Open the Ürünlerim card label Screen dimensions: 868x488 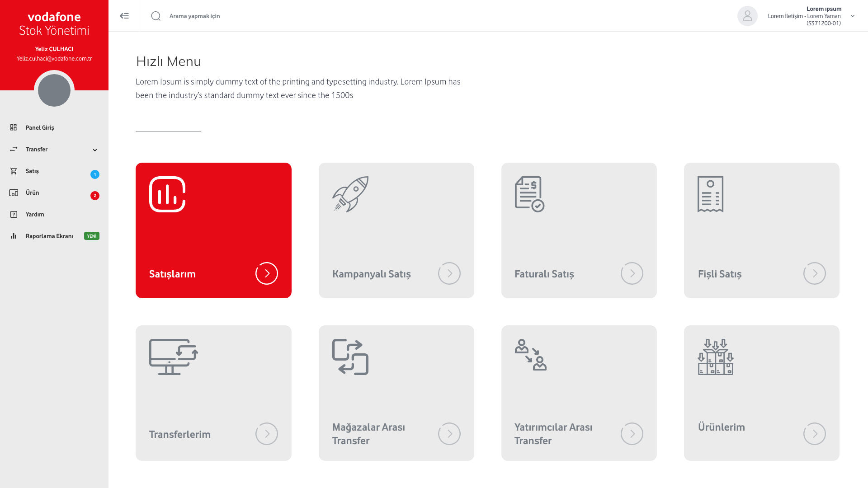(722, 427)
